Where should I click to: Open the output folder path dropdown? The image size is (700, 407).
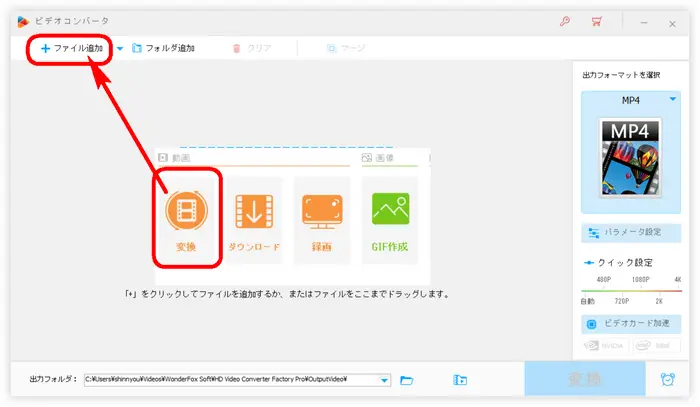click(x=385, y=380)
